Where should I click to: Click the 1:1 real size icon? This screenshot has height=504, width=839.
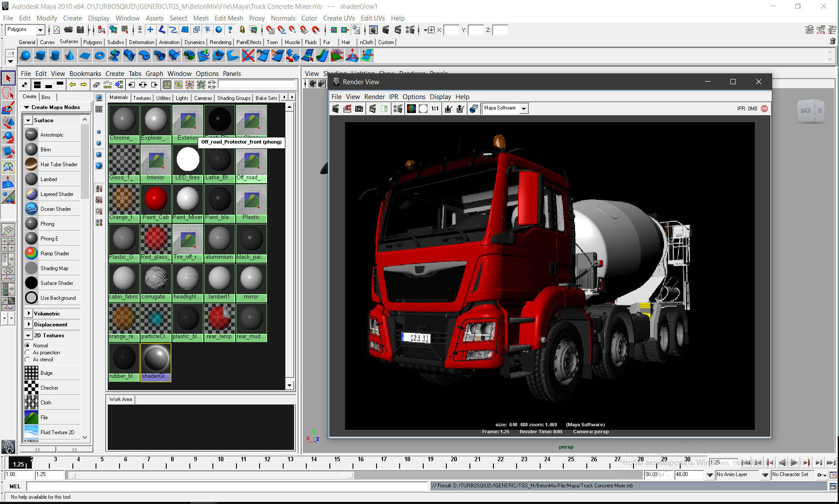click(435, 109)
